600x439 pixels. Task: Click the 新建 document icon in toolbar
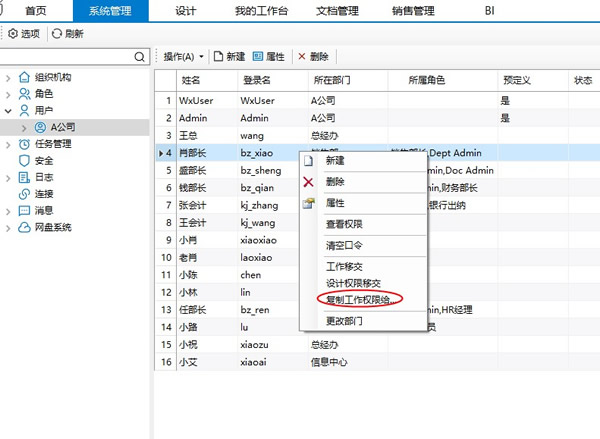[x=217, y=56]
